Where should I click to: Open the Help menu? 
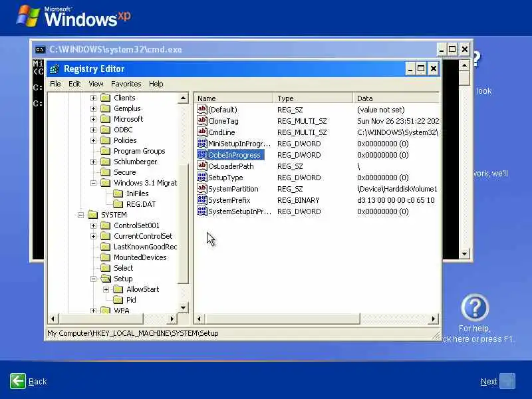pyautogui.click(x=156, y=84)
